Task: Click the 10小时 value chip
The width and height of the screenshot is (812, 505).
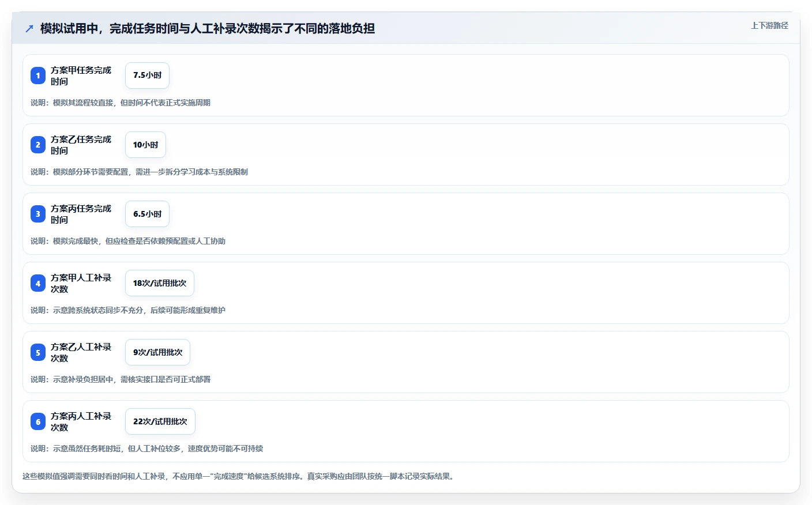Action: (x=145, y=145)
